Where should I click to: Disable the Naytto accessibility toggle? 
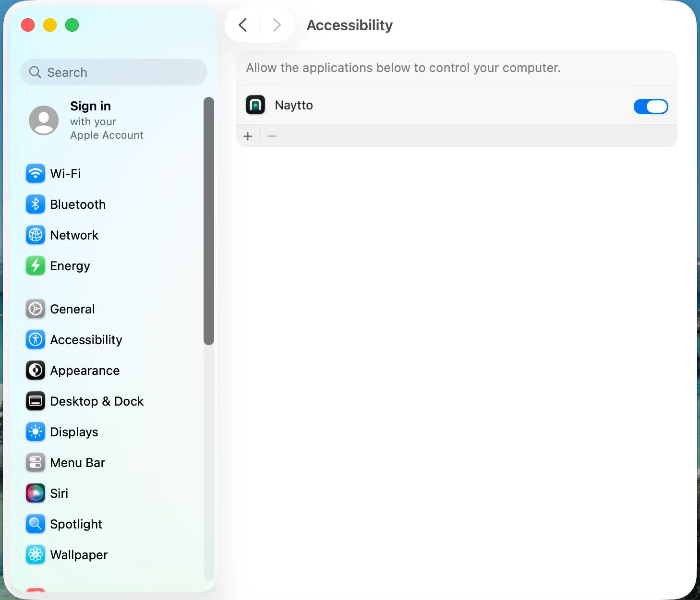pos(651,107)
